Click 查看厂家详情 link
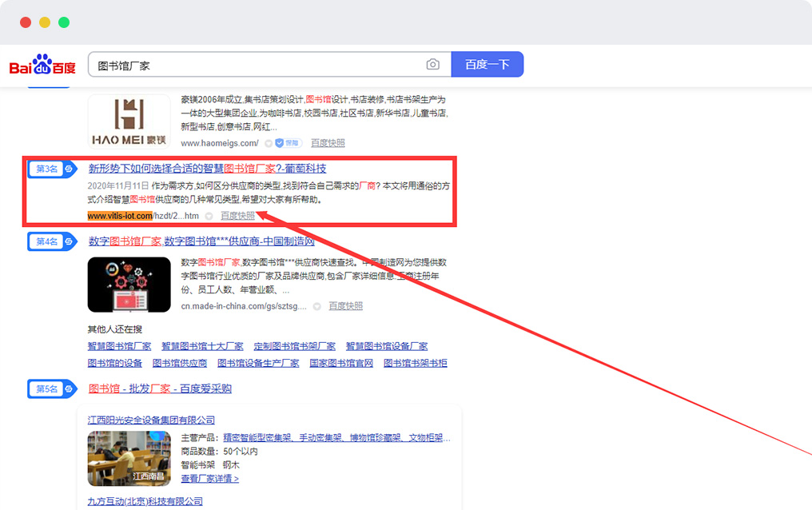 [x=209, y=478]
